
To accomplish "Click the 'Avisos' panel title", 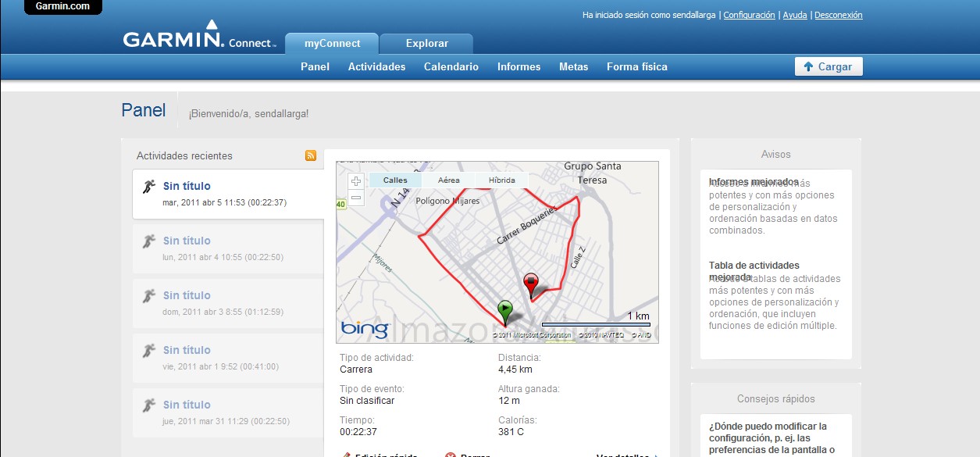I will click(776, 155).
